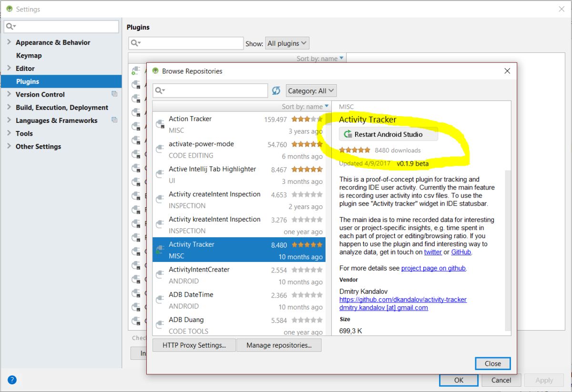Viewport: 572px width, 392px height.
Task: Open HTTP Proxy Settings
Action: 194,345
